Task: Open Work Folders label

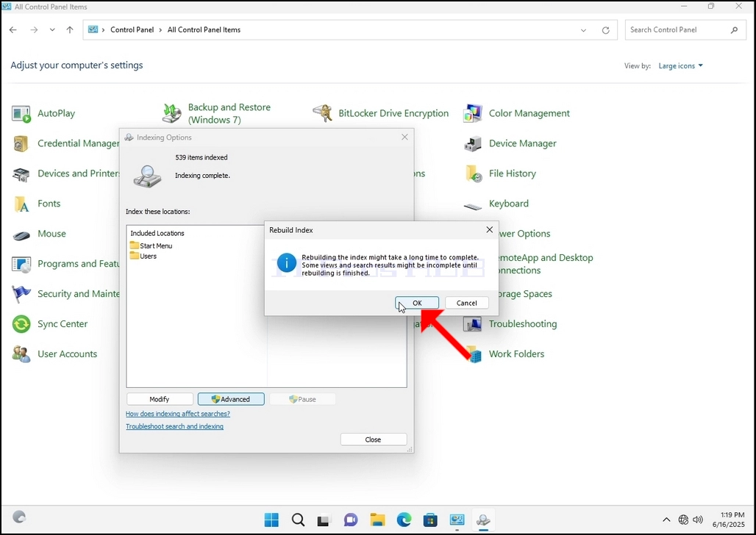Action: pos(516,353)
